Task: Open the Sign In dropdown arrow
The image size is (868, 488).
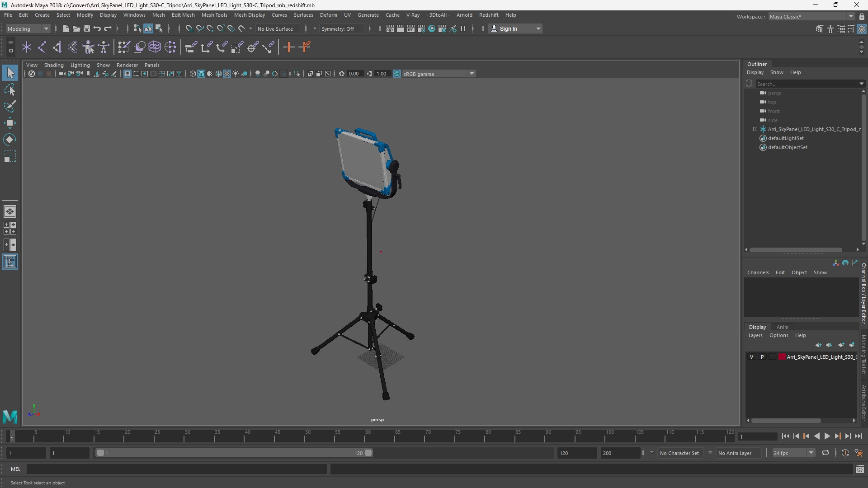Action: [538, 28]
